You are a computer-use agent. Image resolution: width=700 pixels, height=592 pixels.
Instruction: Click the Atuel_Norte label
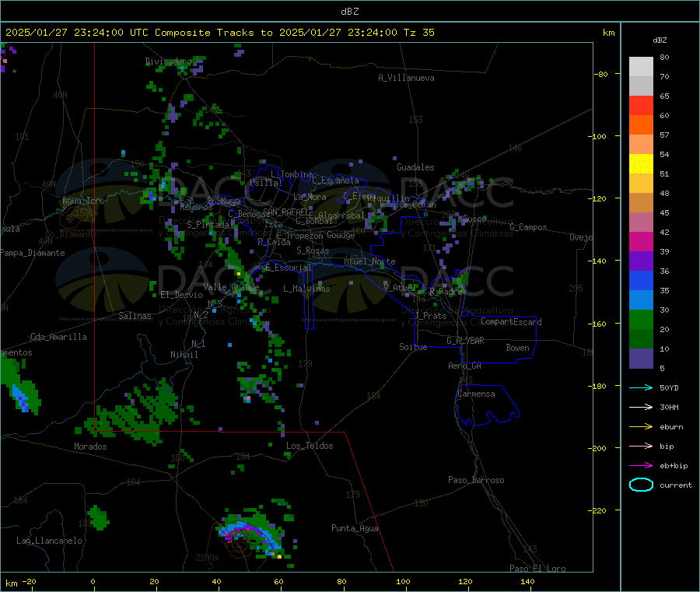click(369, 261)
